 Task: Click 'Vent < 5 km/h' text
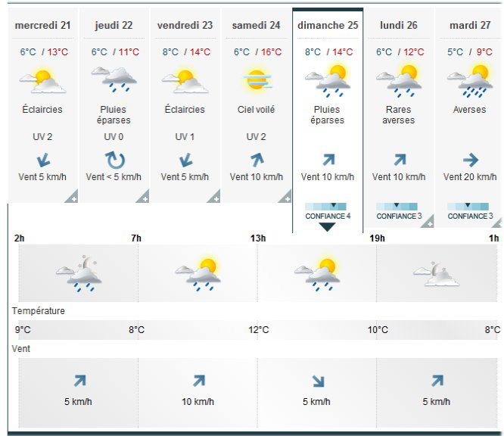[114, 177]
